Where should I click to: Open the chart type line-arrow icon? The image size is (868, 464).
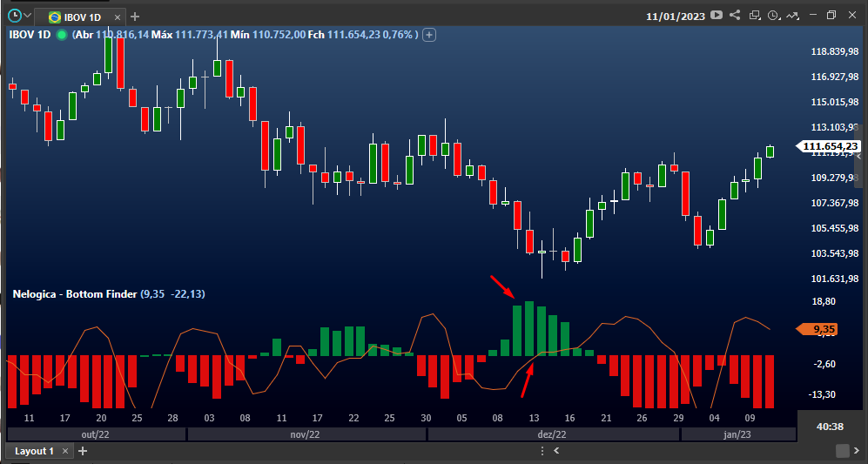[x=793, y=16]
